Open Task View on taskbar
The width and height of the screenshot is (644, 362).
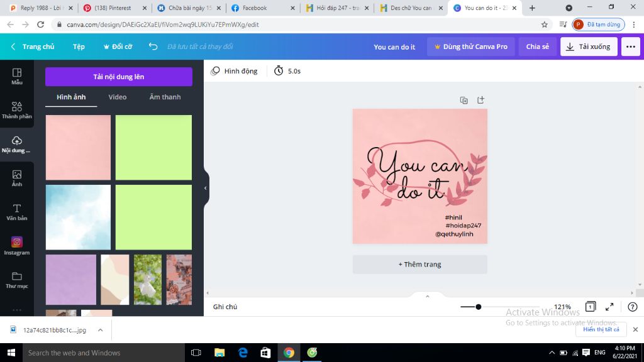click(196, 353)
